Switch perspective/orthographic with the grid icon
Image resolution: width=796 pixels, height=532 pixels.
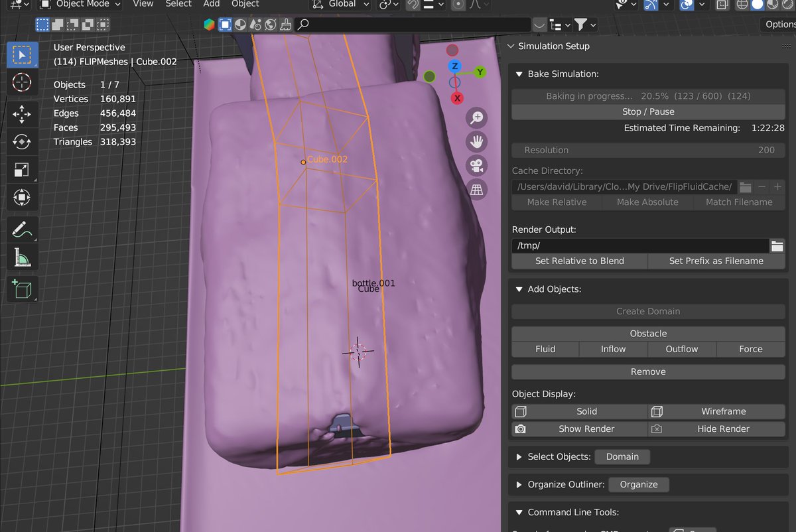(x=477, y=190)
